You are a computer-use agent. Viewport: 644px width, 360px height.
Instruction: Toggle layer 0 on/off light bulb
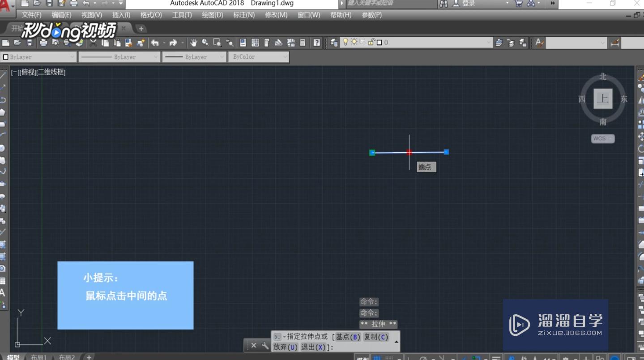345,42
